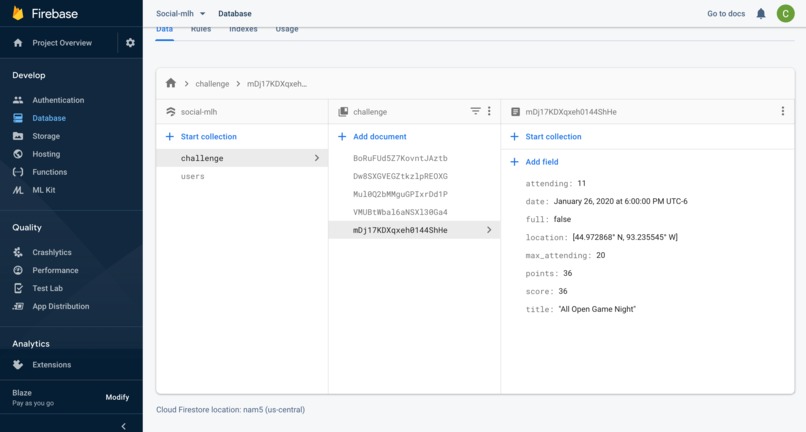The image size is (806, 432).
Task: Click Go to docs link
Action: point(726,14)
